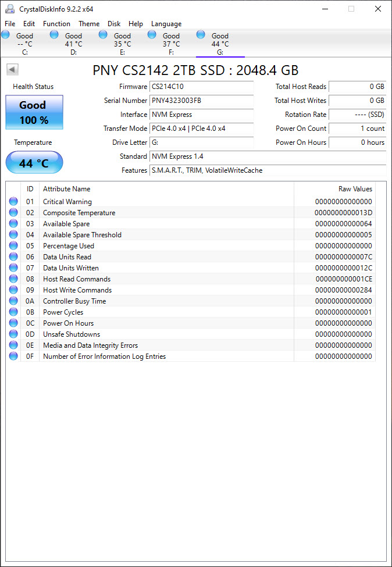The height and width of the screenshot is (567, 392).
Task: Click the 44 °C temperature button
Action: [x=34, y=163]
